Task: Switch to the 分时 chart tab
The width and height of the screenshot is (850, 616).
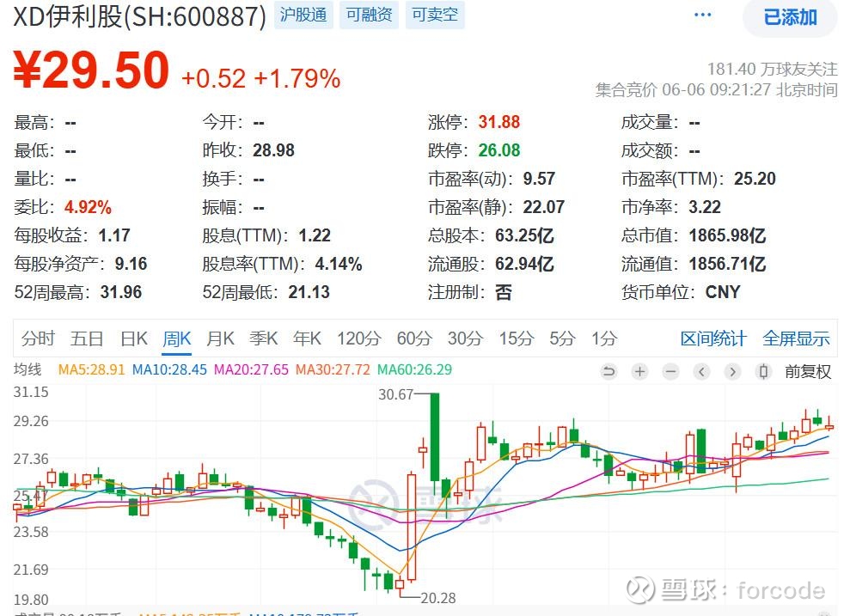Action: click(x=38, y=338)
